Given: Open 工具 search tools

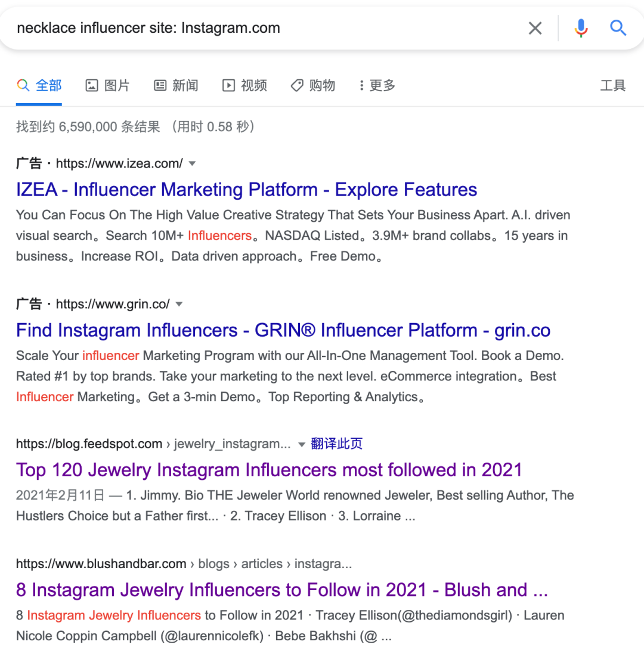Looking at the screenshot, I should pyautogui.click(x=613, y=86).
